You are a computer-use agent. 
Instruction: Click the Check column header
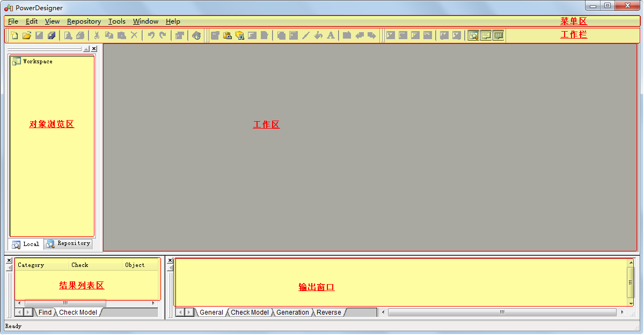pyautogui.click(x=96, y=265)
